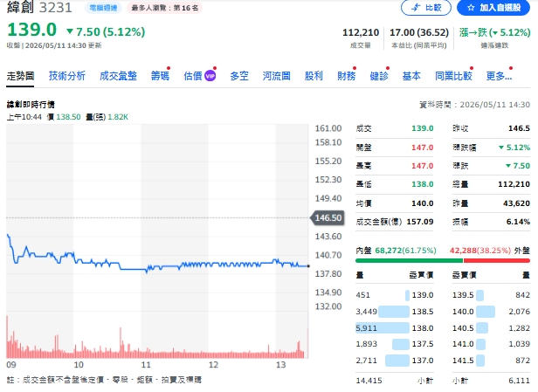Click the 電腦週邊 industry tag
Viewport: 538px width, 392px height.
coord(103,8)
